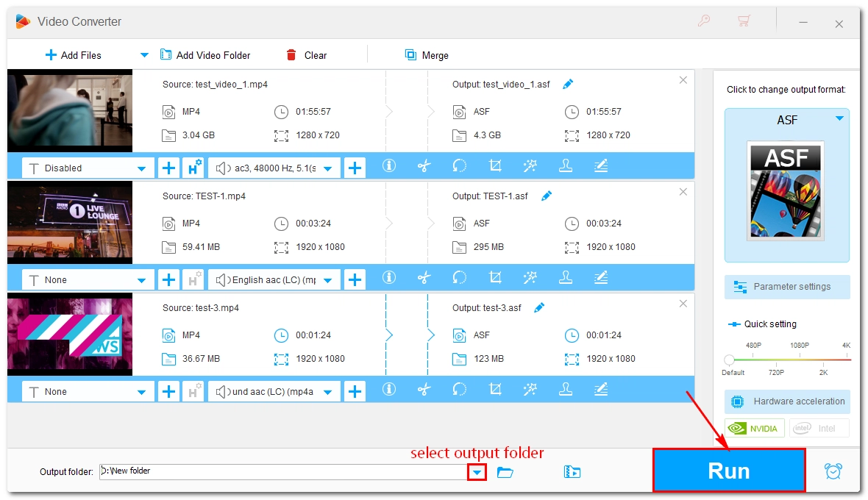The height and width of the screenshot is (500, 868).
Task: Rotate test_video_1.mp4 video
Action: (460, 165)
